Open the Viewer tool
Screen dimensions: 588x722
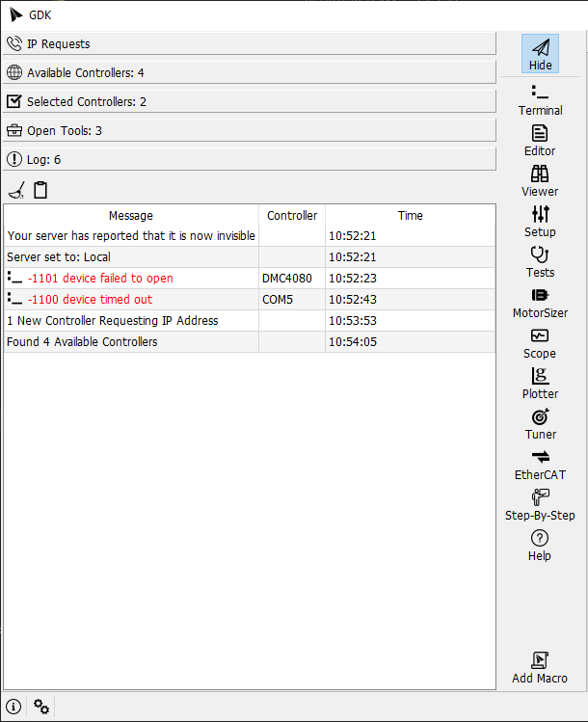[540, 181]
